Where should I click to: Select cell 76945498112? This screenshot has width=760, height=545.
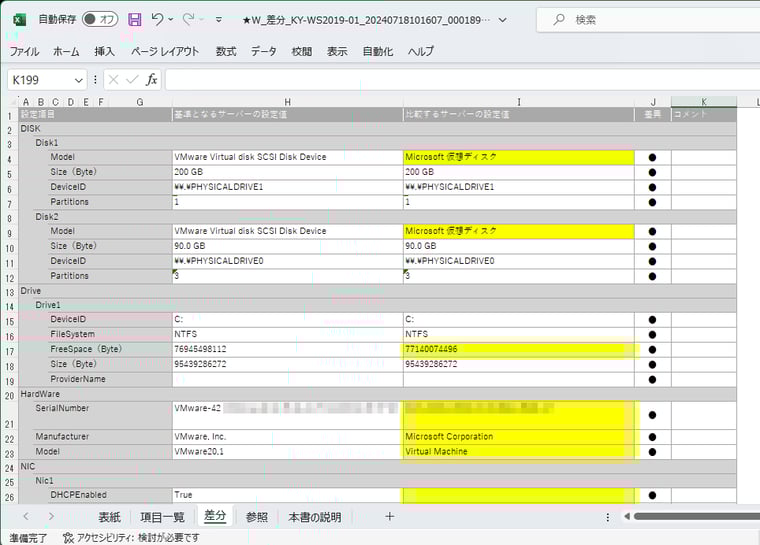(x=287, y=350)
